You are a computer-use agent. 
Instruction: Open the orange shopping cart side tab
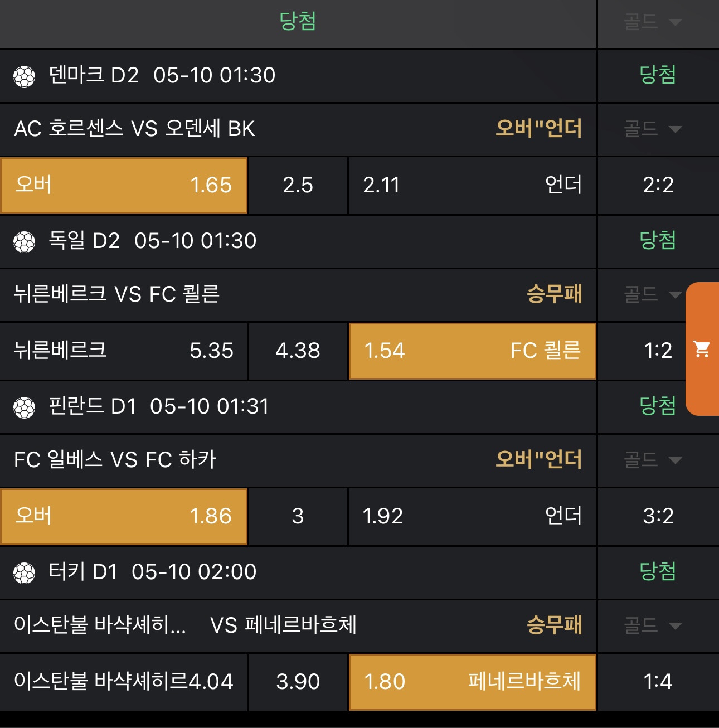coord(702,349)
